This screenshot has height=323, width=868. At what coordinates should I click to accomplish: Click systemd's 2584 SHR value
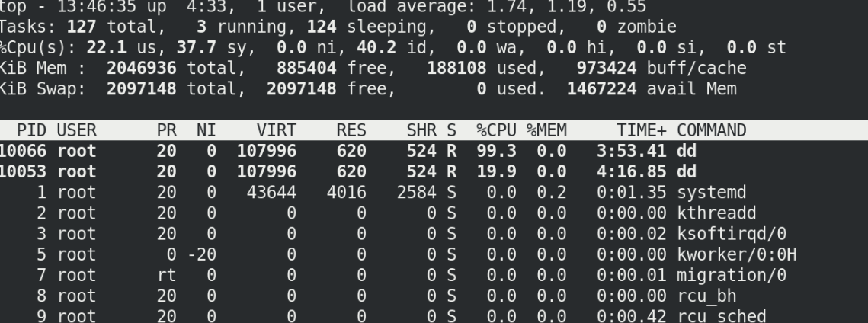[416, 193]
